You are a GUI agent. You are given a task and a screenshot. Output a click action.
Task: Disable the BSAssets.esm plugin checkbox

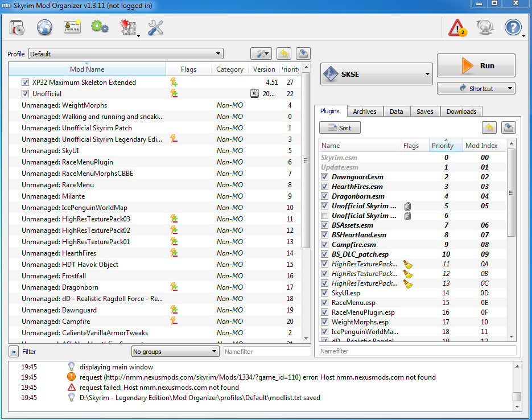[325, 225]
